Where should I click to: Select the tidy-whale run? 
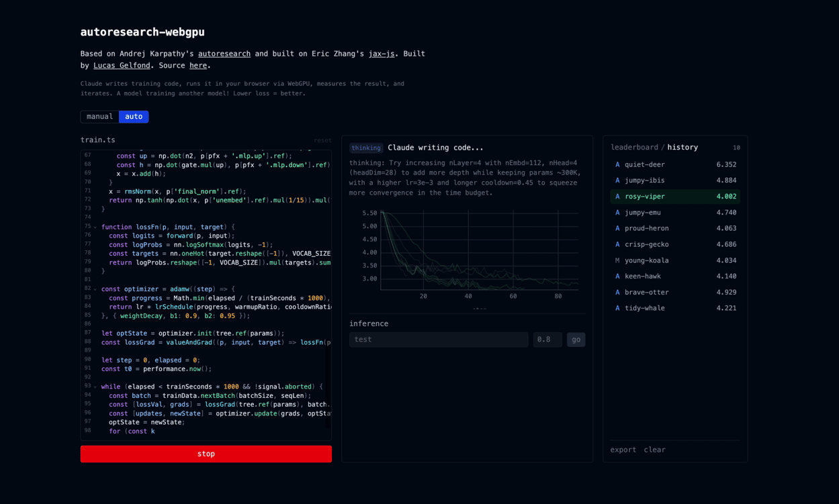pos(675,308)
